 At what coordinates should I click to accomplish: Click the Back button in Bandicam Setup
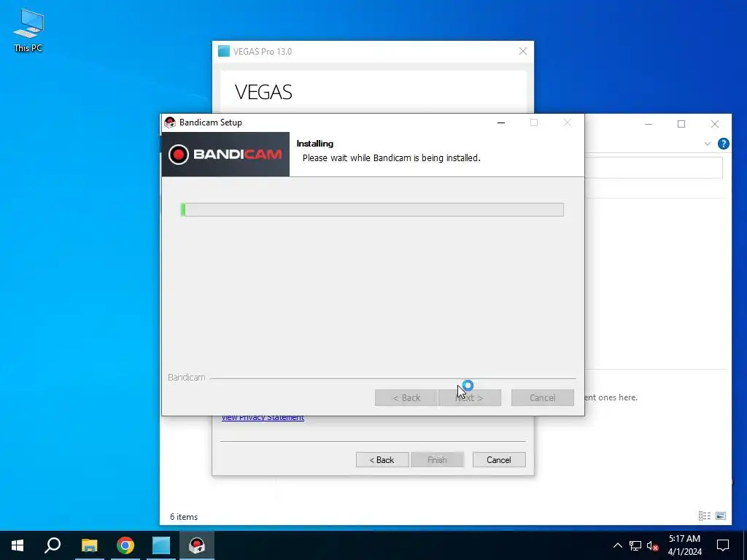pyautogui.click(x=406, y=397)
